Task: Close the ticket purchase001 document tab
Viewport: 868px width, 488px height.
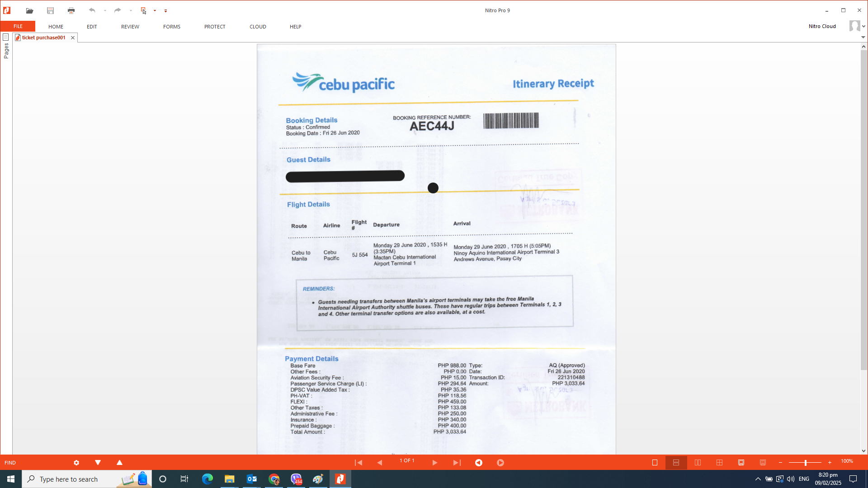Action: point(73,38)
